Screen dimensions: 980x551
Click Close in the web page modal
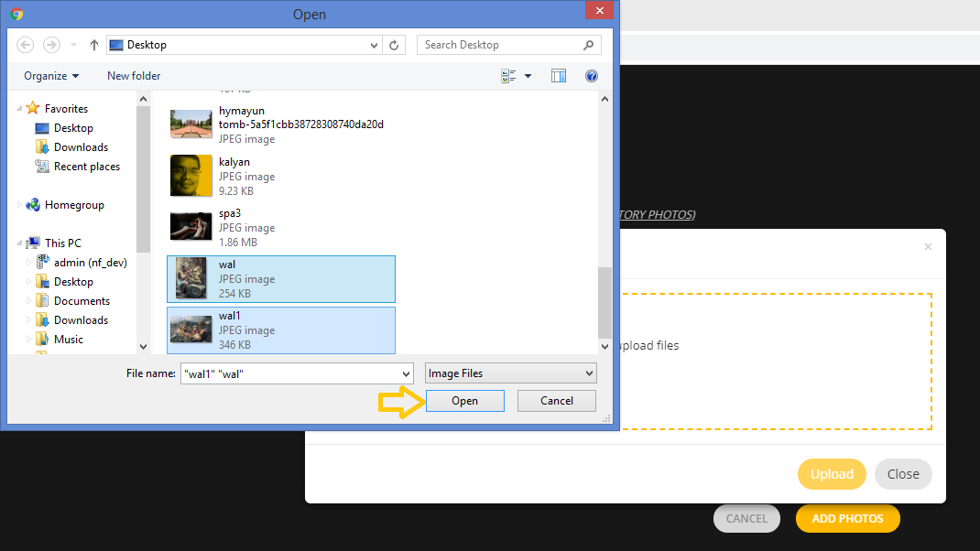[x=903, y=474]
